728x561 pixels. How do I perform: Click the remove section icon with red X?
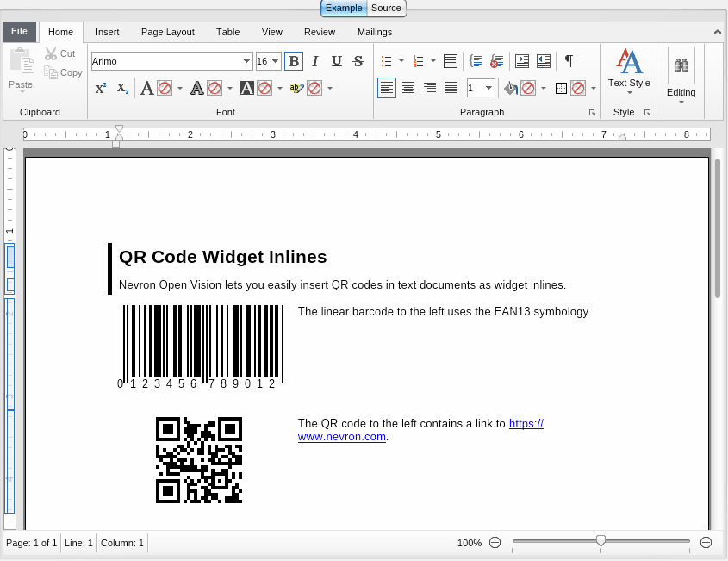coord(497,61)
